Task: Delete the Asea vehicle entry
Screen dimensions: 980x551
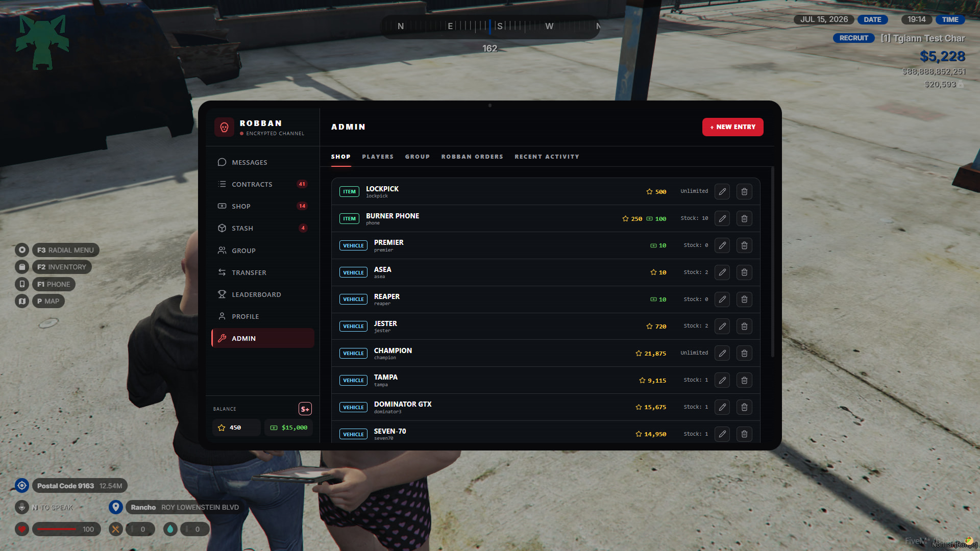Action: [744, 272]
